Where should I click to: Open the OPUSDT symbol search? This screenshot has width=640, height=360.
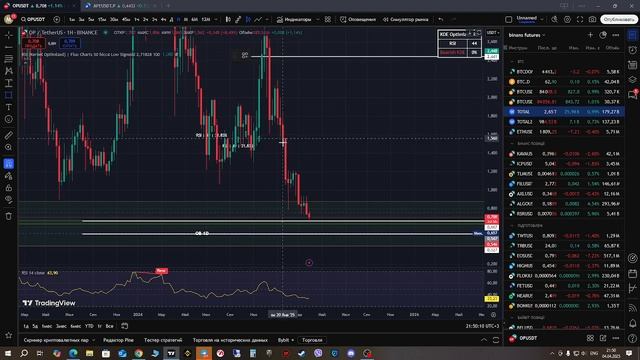click(x=33, y=19)
